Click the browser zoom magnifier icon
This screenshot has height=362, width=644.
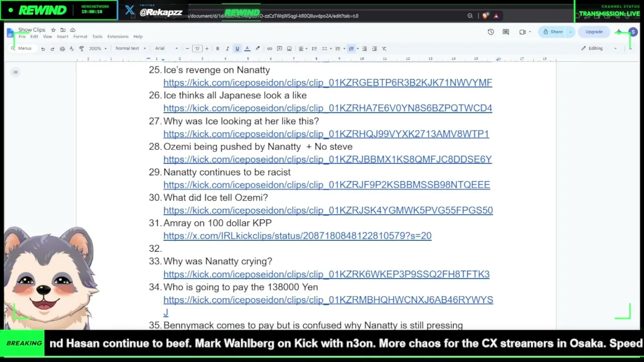tap(470, 16)
